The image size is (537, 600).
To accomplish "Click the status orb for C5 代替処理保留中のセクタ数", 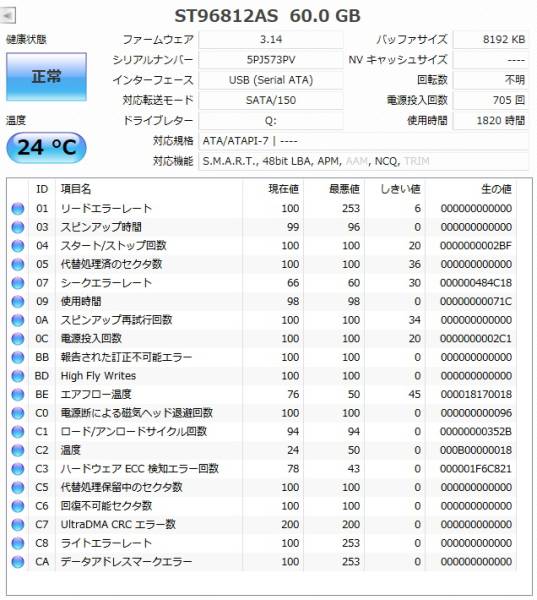I will pos(18,488).
